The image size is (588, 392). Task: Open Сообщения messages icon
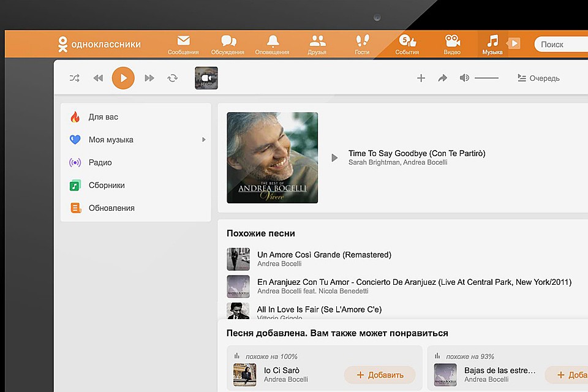183,45
